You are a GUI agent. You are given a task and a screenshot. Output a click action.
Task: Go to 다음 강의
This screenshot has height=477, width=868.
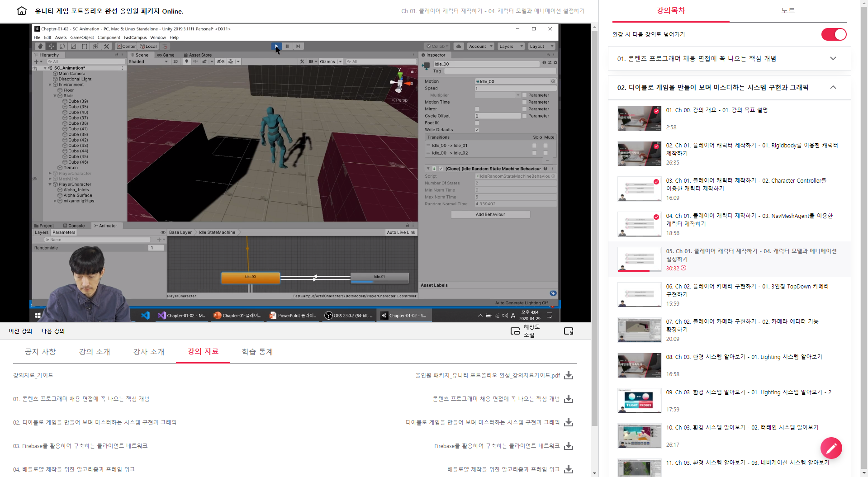[53, 331]
